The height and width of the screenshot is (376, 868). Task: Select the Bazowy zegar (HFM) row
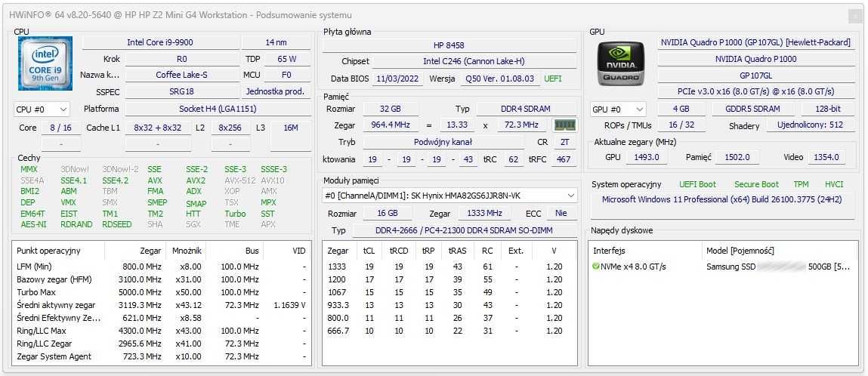point(161,279)
